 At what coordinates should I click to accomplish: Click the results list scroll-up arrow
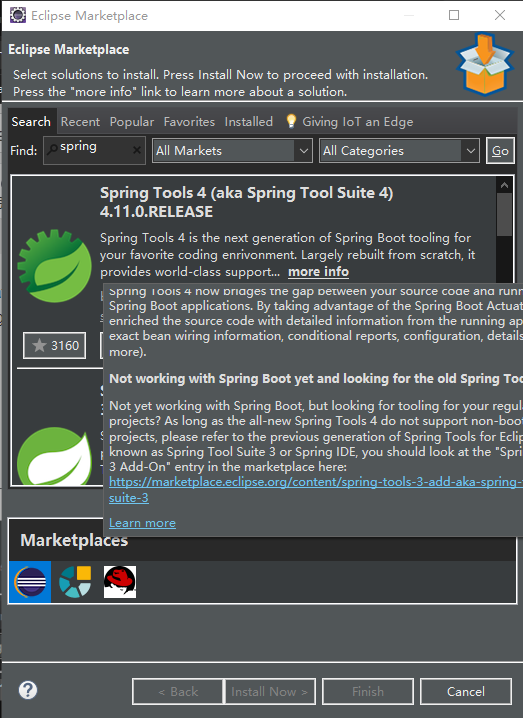tap(504, 185)
